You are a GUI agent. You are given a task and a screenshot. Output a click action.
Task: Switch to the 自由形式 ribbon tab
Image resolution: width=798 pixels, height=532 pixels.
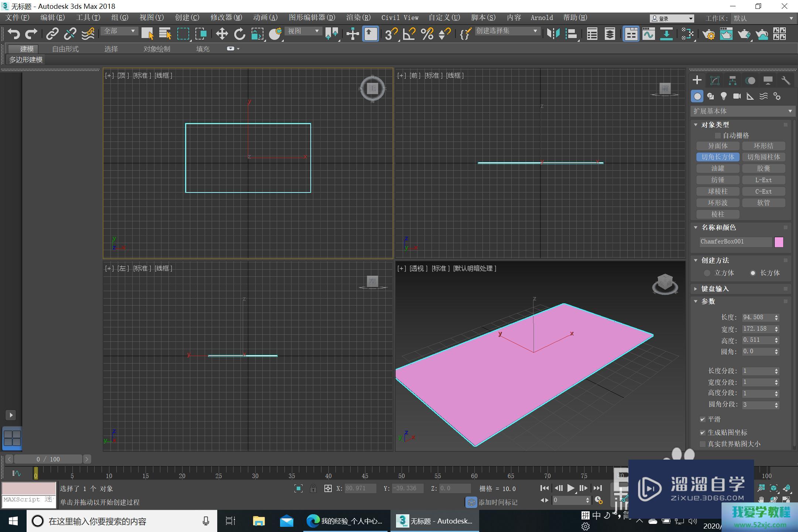pyautogui.click(x=65, y=49)
